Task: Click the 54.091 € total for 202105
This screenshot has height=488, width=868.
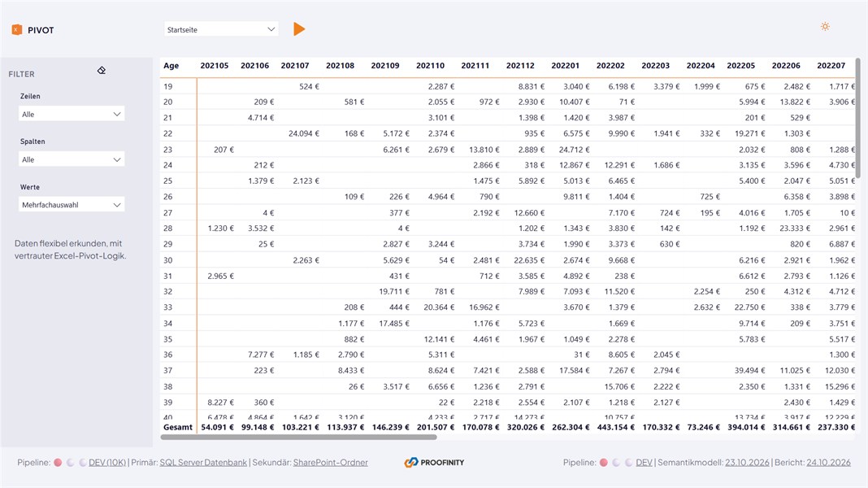Action: tap(217, 427)
